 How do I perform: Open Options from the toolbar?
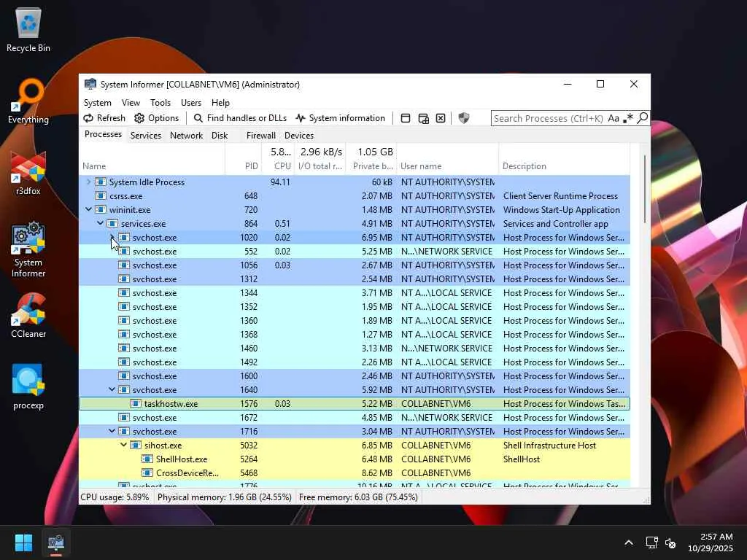tap(156, 118)
